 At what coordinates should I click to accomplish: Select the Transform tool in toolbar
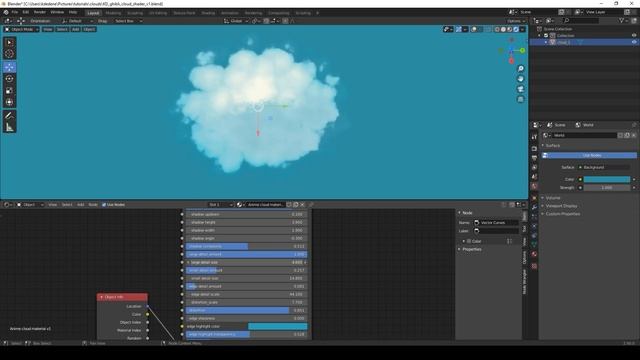coord(9,102)
